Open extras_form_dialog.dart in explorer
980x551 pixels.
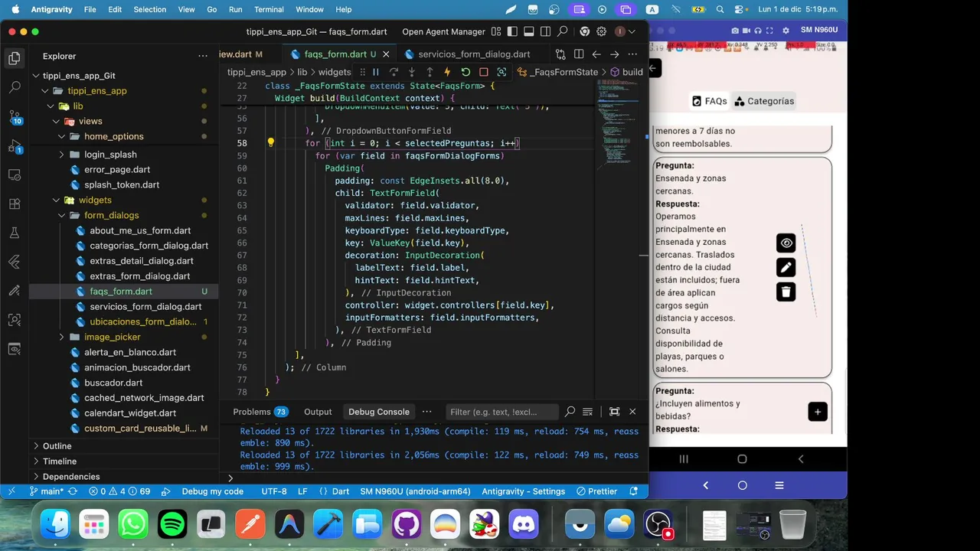click(x=140, y=276)
